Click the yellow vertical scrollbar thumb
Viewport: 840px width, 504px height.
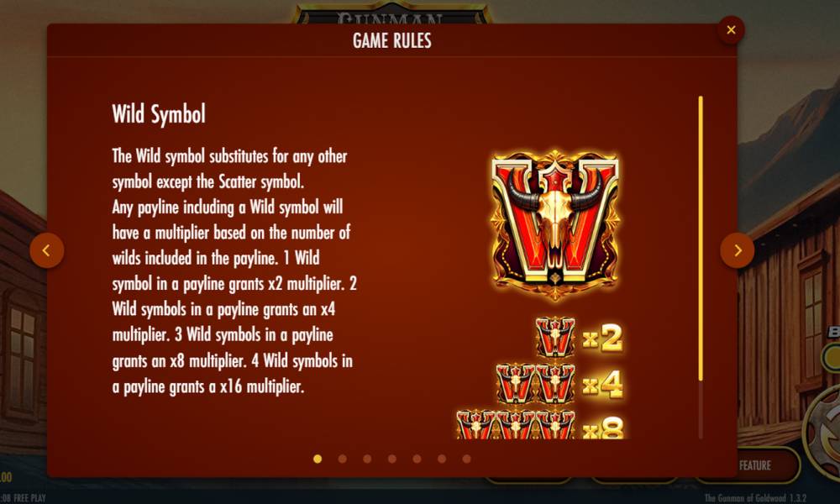click(x=701, y=239)
